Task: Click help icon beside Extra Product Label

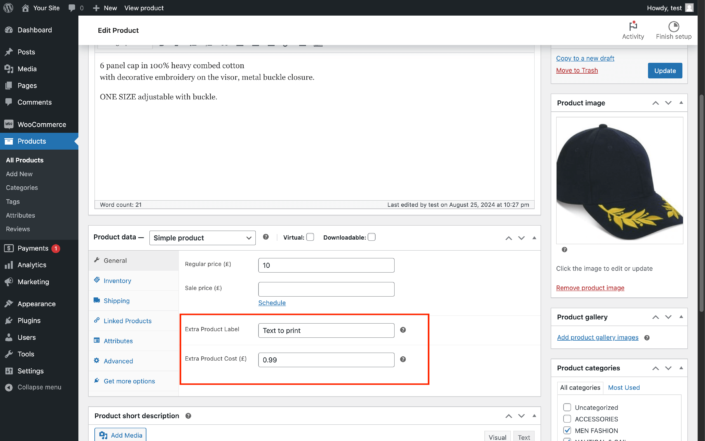Action: click(403, 330)
